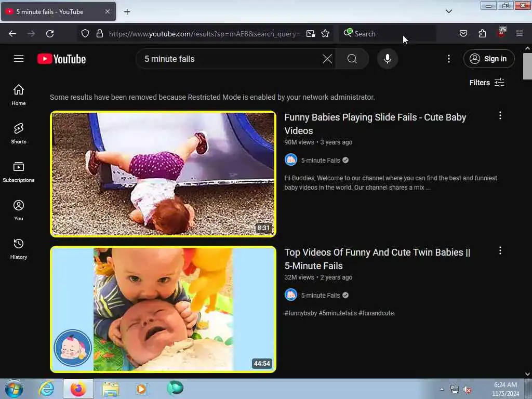The height and width of the screenshot is (399, 532).
Task: Click the network tray icon
Action: point(454,390)
